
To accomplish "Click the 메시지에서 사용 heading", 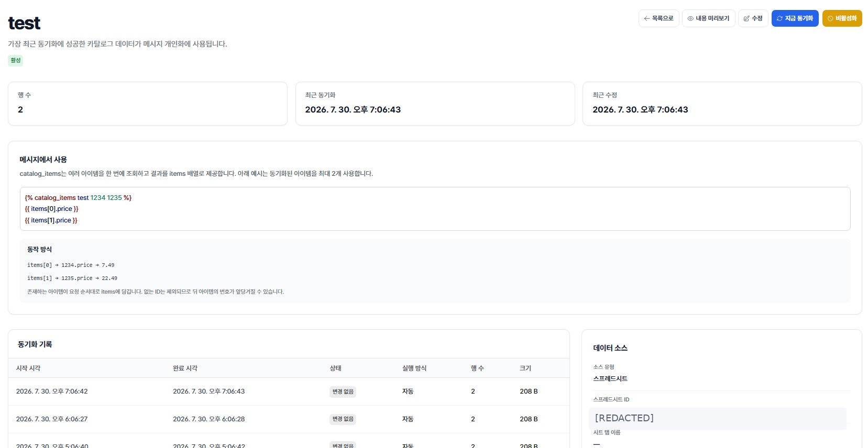I will 43,160.
